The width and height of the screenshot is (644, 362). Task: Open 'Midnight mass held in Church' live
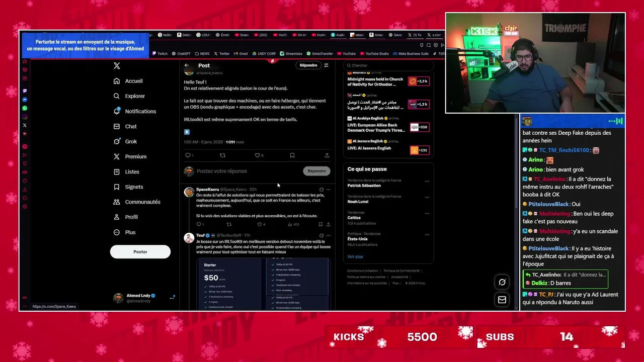click(x=375, y=83)
